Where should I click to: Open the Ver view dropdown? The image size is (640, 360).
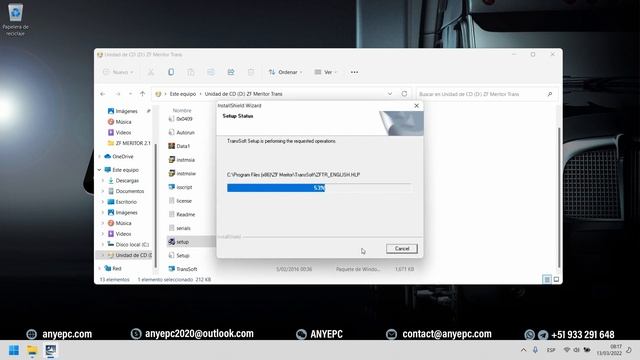tap(326, 72)
